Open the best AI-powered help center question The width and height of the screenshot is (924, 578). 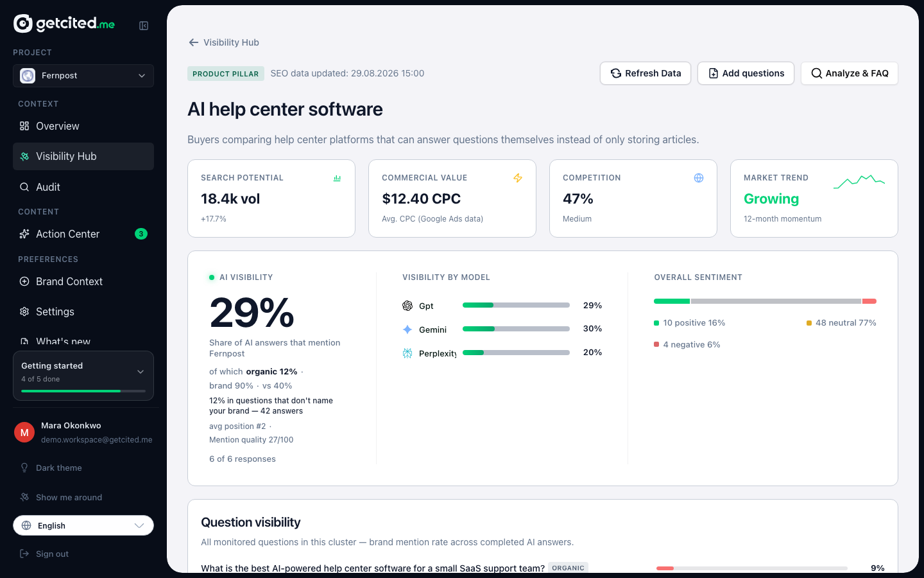pos(373,568)
